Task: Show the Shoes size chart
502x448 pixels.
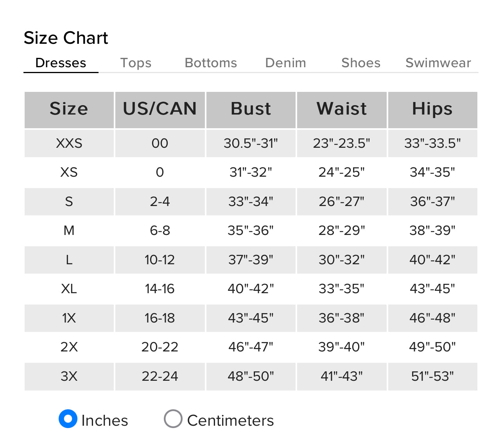Action: pyautogui.click(x=360, y=63)
